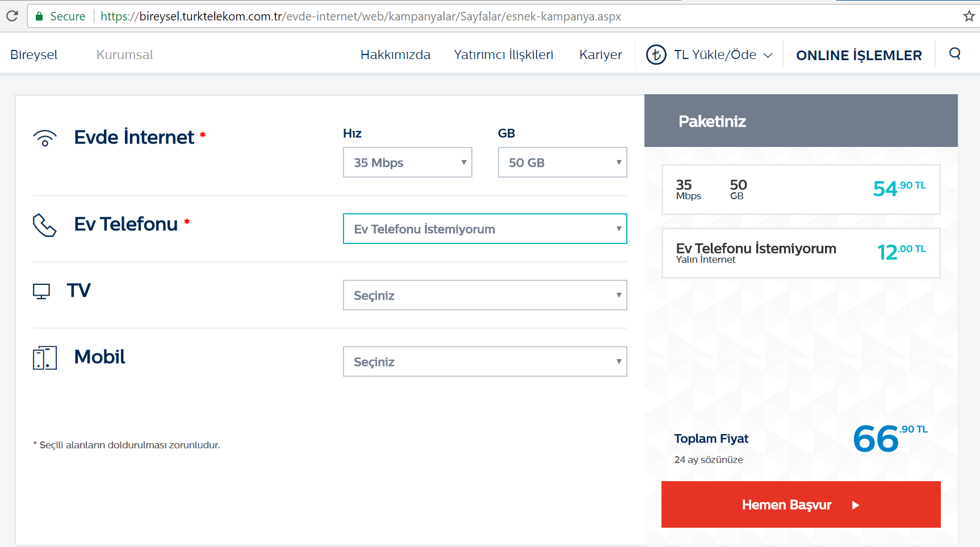The width and height of the screenshot is (980, 547).
Task: Click the 66.90 TL total price
Action: click(890, 438)
